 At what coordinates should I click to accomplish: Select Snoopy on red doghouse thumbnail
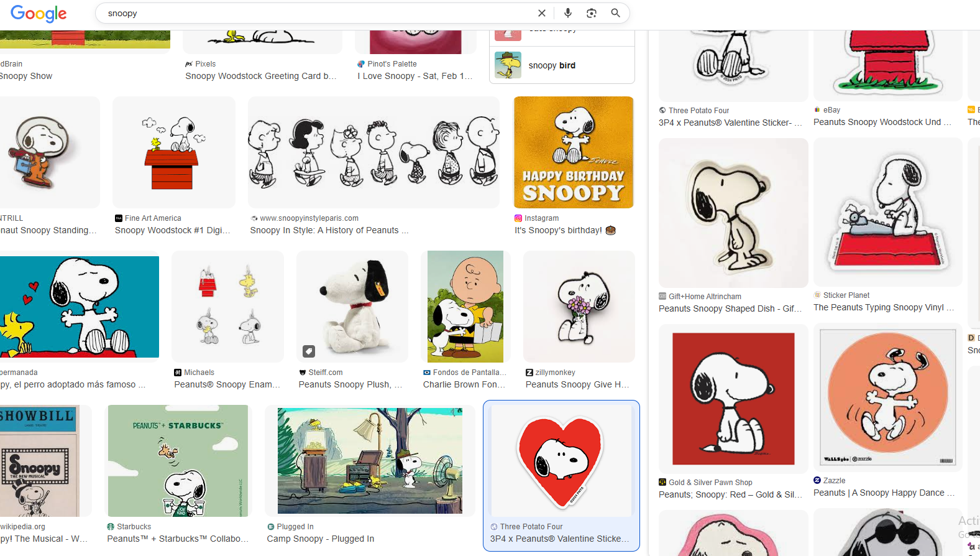click(174, 152)
